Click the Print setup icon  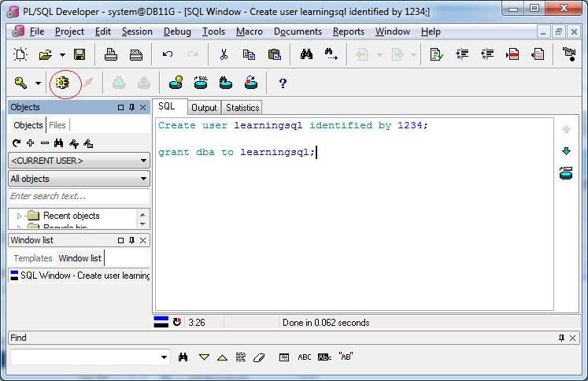(x=135, y=55)
